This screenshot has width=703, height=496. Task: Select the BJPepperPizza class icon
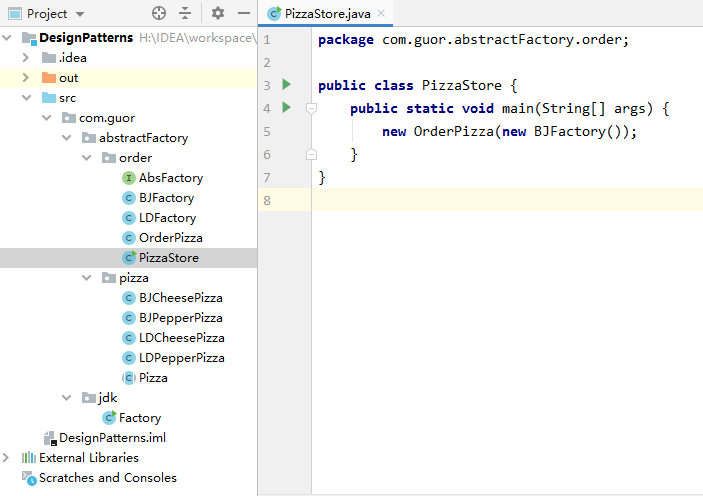coord(129,318)
